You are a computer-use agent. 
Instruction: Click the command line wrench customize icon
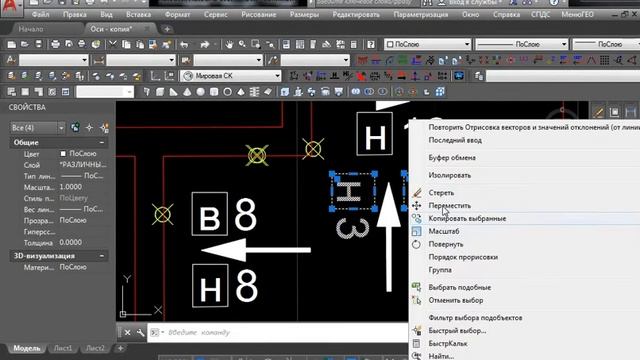click(x=140, y=333)
